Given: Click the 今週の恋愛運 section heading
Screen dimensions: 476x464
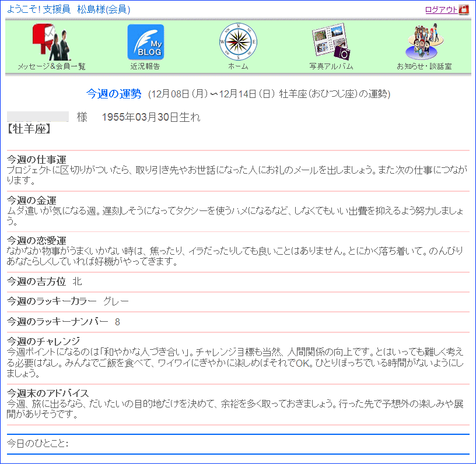Looking at the screenshot, I should [x=36, y=241].
